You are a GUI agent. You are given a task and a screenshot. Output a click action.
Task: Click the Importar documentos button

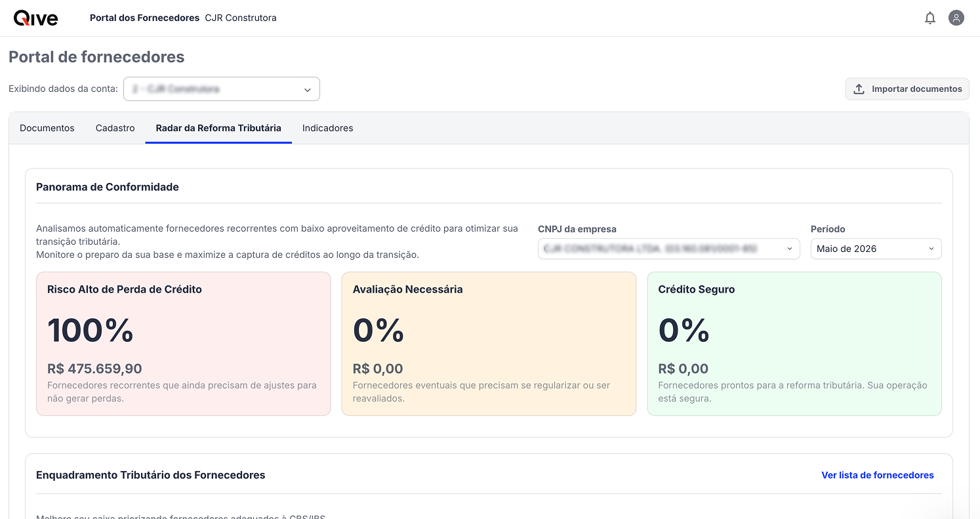coord(907,89)
